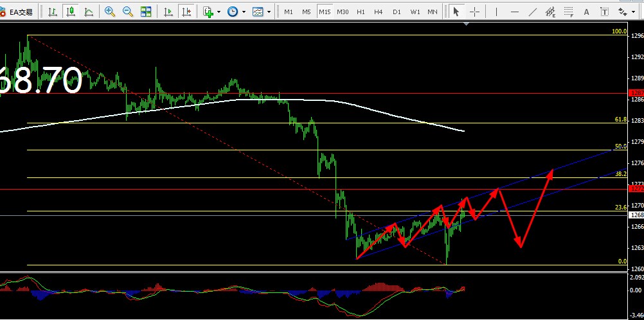Select the H1 timeframe
Image resolution: width=644 pixels, height=320 pixels.
point(361,12)
